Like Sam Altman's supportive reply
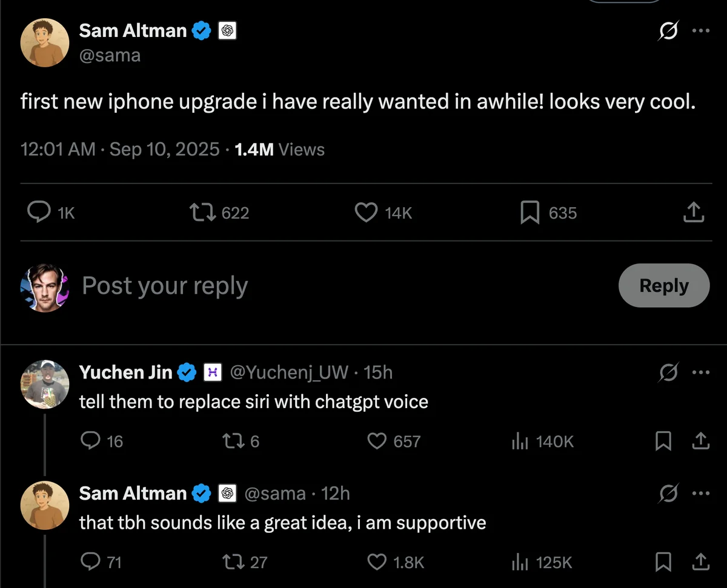 click(x=377, y=563)
